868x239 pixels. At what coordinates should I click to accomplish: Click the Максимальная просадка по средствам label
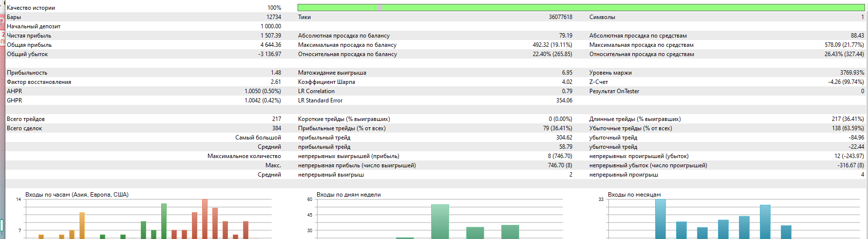(642, 45)
